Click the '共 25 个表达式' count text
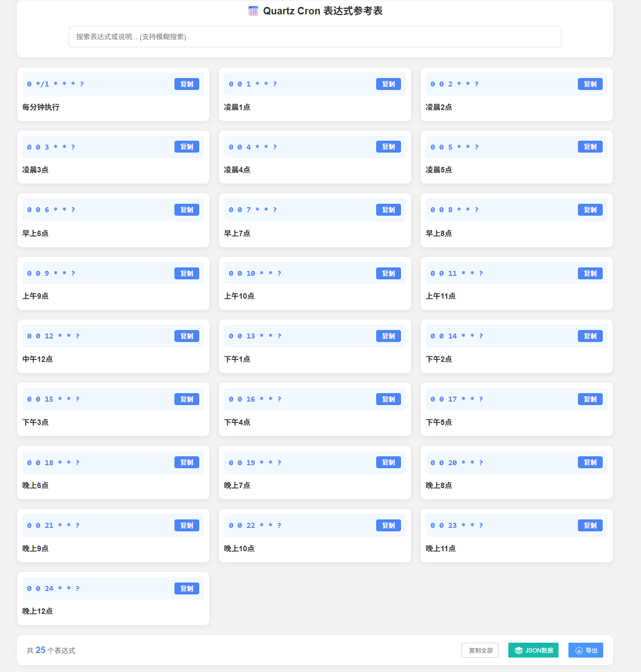The width and height of the screenshot is (641, 672). click(x=51, y=650)
